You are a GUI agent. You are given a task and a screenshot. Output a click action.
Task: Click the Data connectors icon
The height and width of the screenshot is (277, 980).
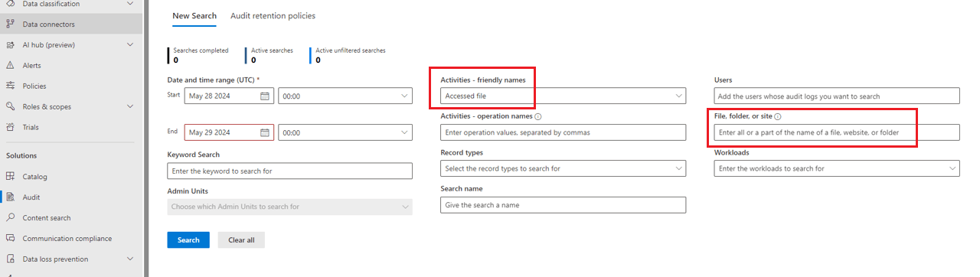pyautogui.click(x=11, y=24)
